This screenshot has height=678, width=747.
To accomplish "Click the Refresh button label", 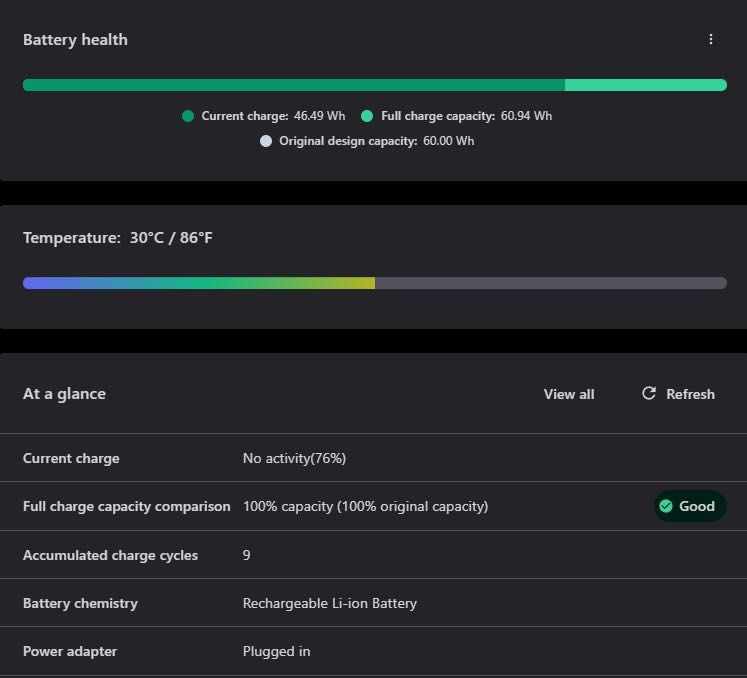I will (690, 394).
